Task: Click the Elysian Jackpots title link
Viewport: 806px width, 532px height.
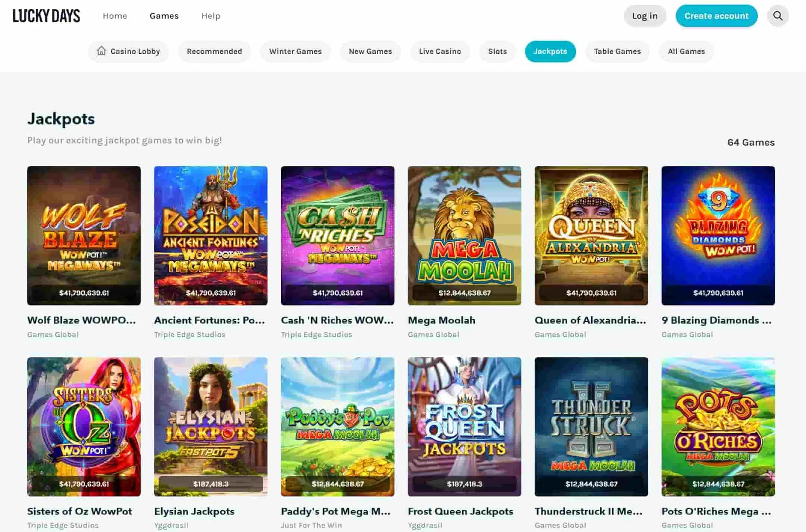Action: click(194, 511)
